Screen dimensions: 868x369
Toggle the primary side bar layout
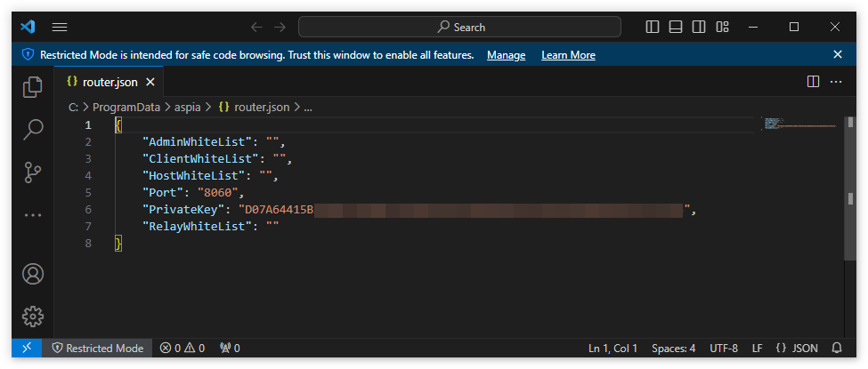653,27
